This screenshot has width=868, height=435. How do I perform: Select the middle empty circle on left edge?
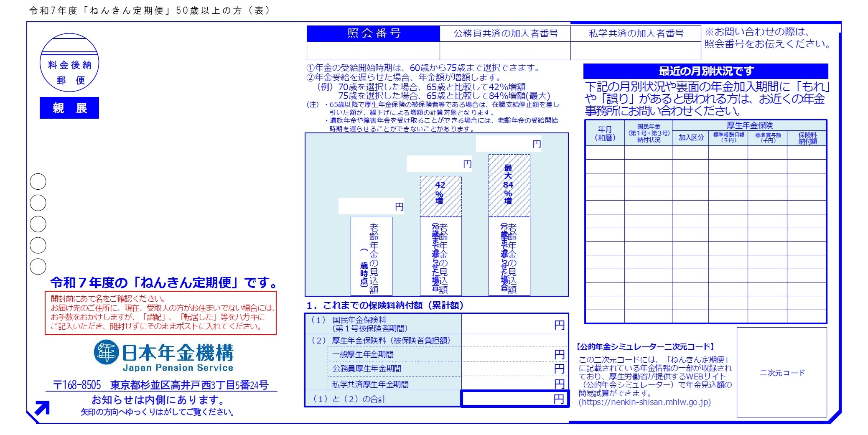(38, 224)
